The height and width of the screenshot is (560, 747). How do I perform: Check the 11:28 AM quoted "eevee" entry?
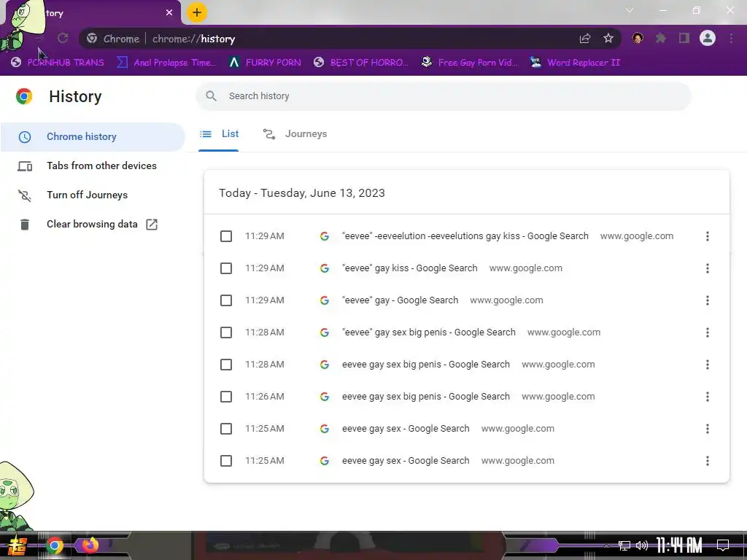coord(226,332)
